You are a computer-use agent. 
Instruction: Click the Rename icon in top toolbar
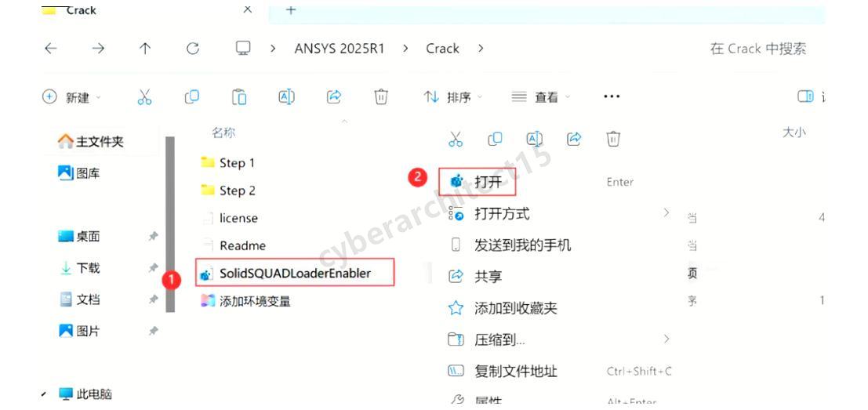(x=286, y=97)
